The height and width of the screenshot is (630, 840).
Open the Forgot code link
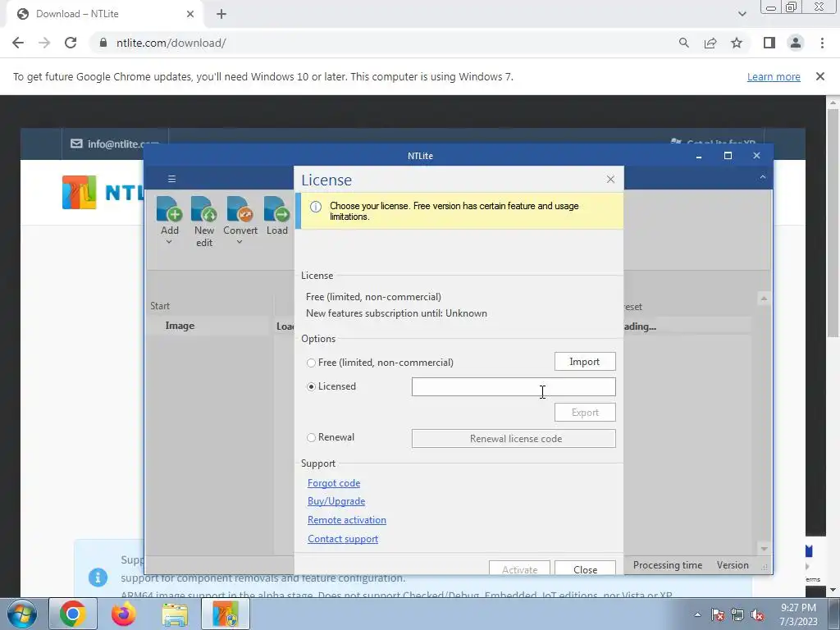[x=334, y=483]
